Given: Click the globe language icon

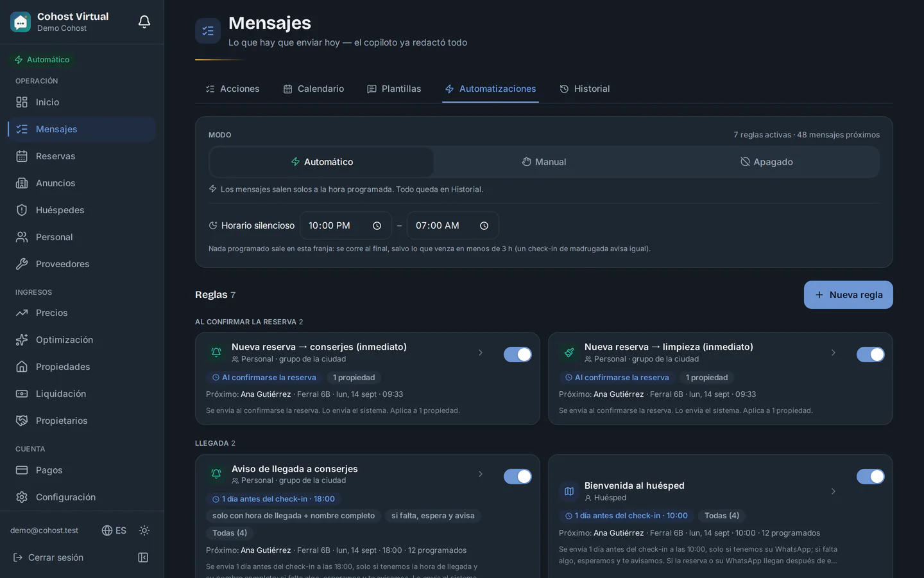Looking at the screenshot, I should tap(107, 530).
